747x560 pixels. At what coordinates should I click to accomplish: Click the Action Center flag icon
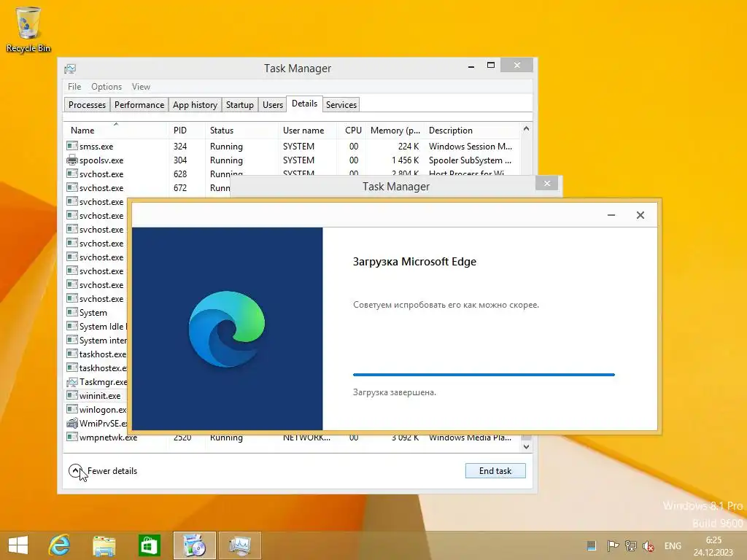[613, 545]
